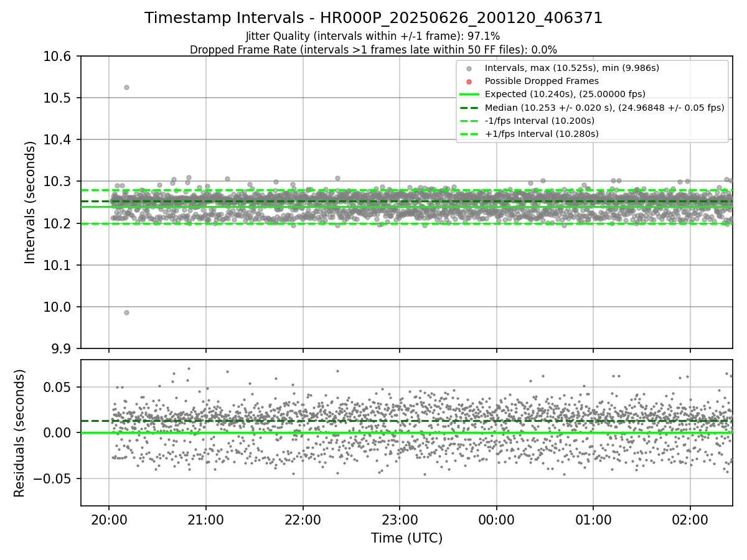
Task: Select the 'Jitter Quality' 97.1% subtitle line
Action: tap(373, 36)
